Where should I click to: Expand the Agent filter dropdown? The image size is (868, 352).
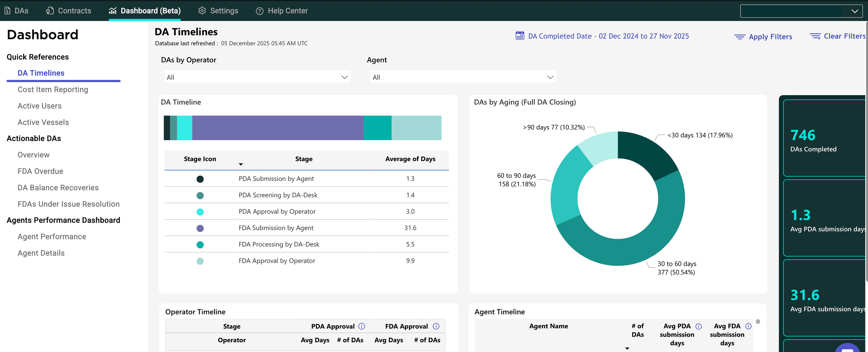(463, 77)
